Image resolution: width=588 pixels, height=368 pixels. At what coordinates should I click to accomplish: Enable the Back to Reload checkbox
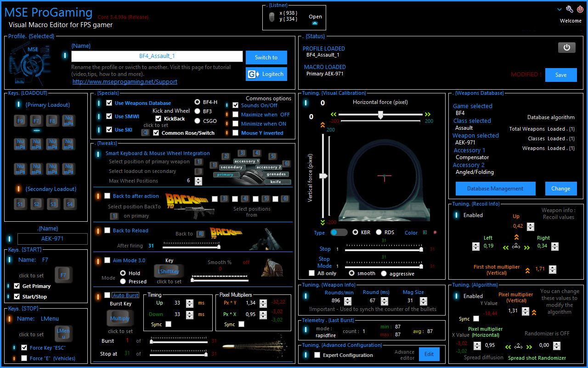[x=107, y=230]
